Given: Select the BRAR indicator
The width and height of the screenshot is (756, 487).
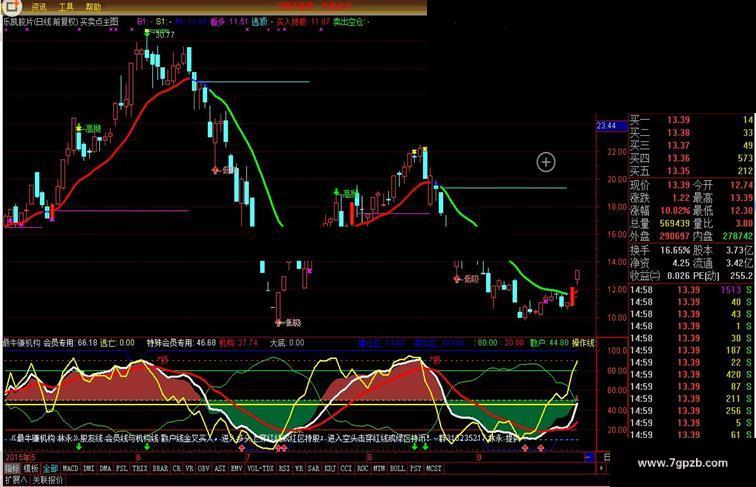Looking at the screenshot, I should tap(160, 468).
